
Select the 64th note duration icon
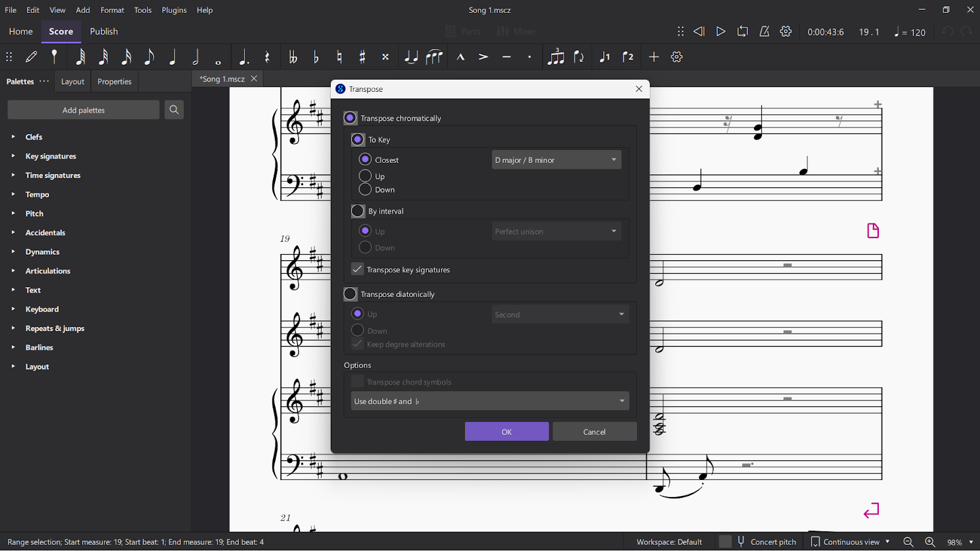[80, 57]
